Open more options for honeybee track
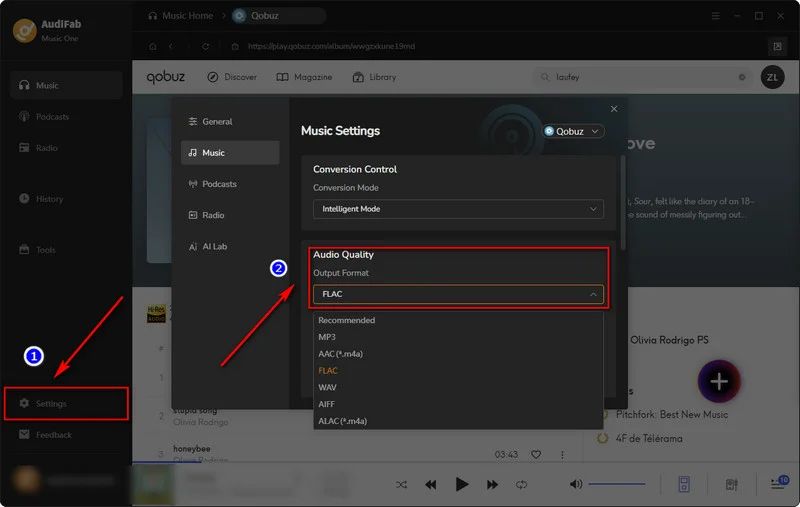This screenshot has width=800, height=507. tap(562, 454)
